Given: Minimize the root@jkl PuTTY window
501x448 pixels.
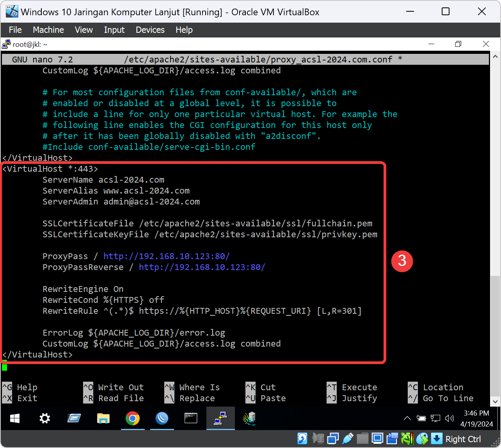Looking at the screenshot, I should click(431, 44).
